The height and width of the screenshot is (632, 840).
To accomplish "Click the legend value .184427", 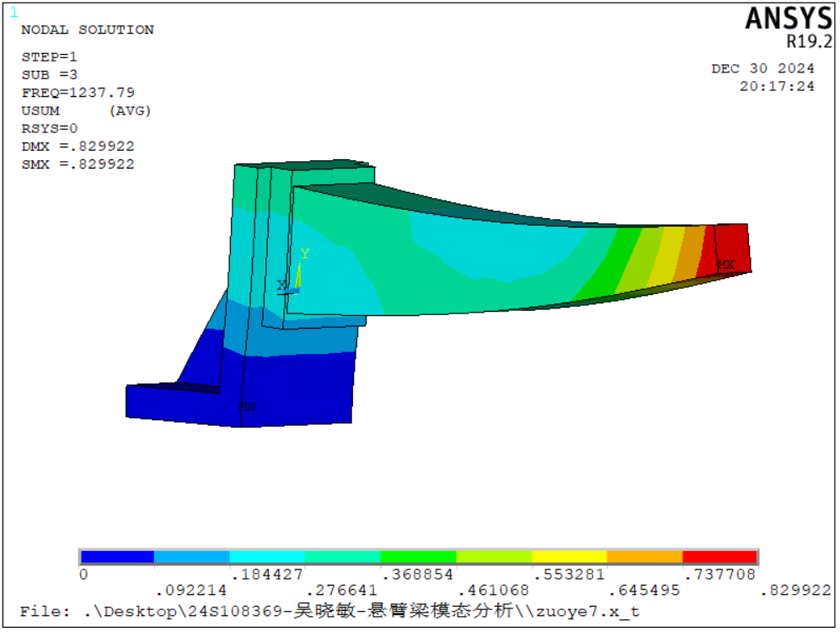I will (x=267, y=575).
